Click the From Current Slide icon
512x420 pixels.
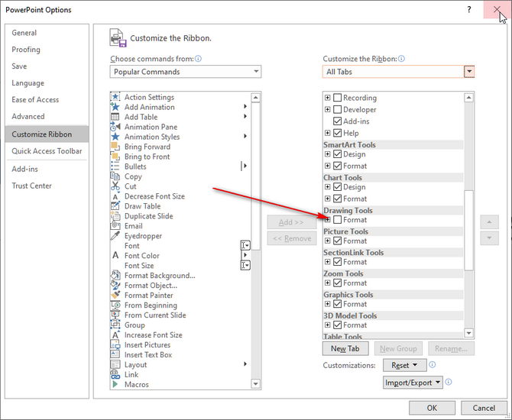pyautogui.click(x=115, y=315)
